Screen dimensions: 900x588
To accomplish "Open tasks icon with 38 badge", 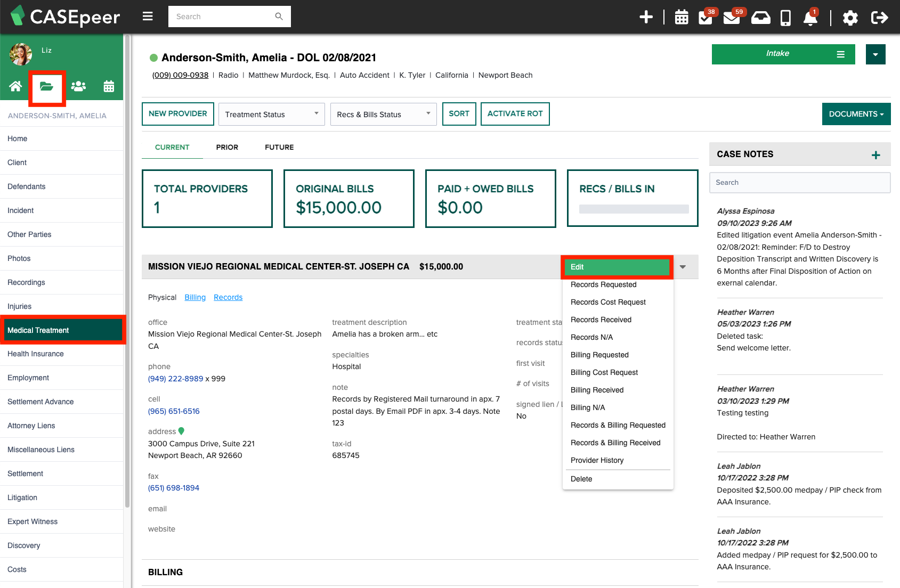I will pos(706,18).
